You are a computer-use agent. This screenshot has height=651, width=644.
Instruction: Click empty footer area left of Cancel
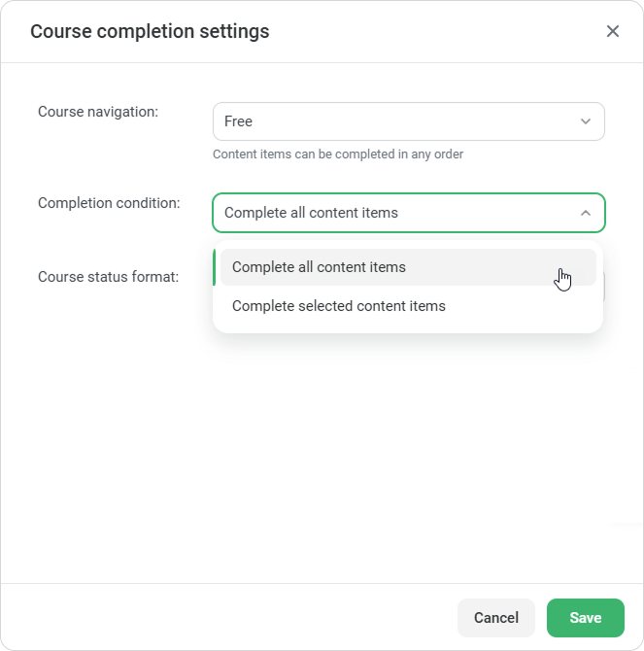(223, 617)
